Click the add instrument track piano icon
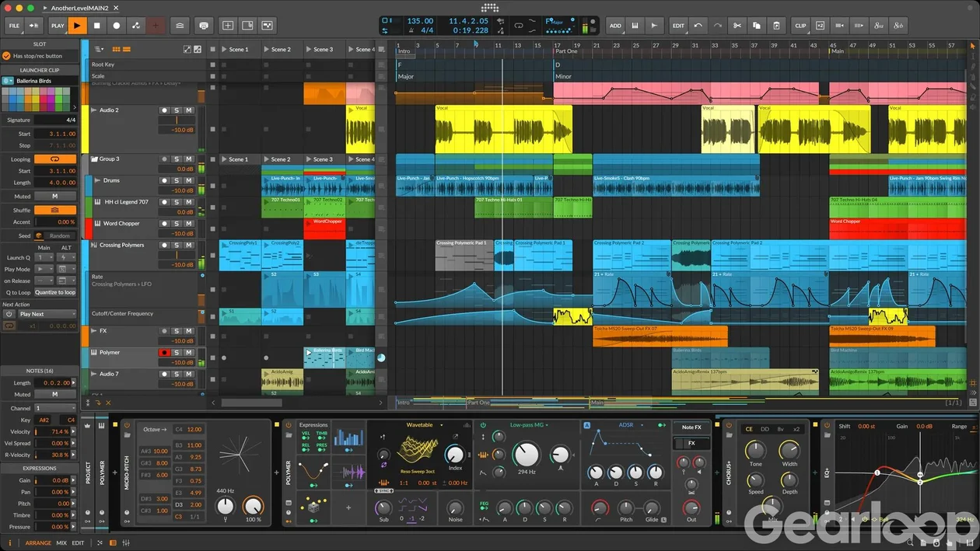980x551 pixels. coord(635,26)
